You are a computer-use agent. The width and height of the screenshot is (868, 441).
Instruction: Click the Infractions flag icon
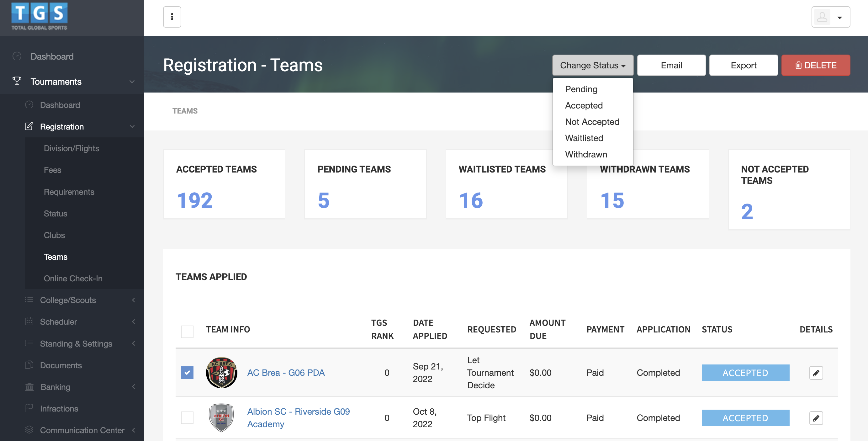tap(29, 408)
